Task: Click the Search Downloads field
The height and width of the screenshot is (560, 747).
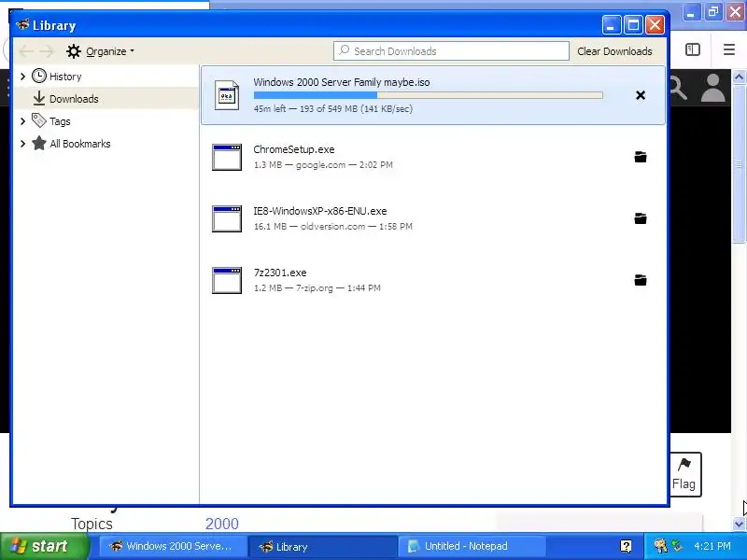Action: pos(451,51)
